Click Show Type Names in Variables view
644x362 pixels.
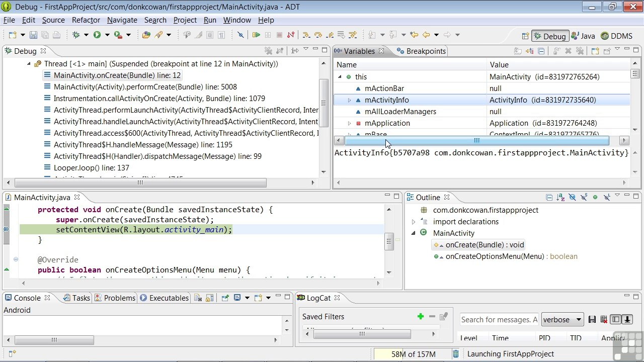point(518,51)
